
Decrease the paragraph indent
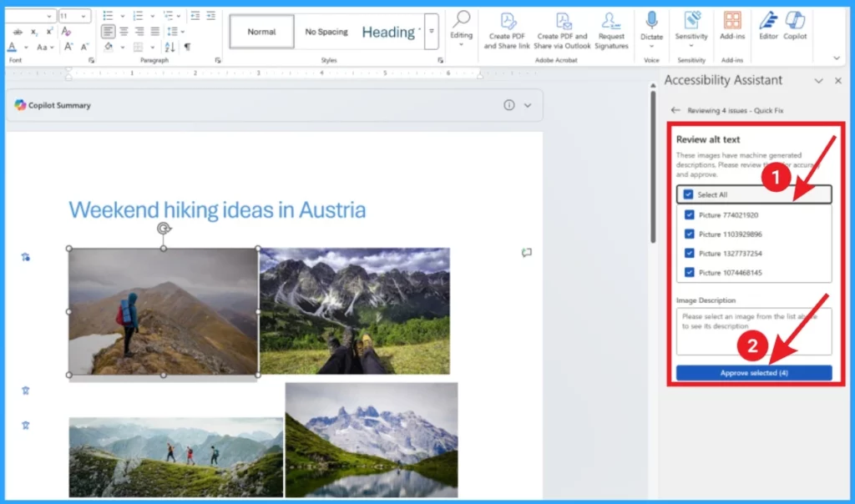coord(195,16)
